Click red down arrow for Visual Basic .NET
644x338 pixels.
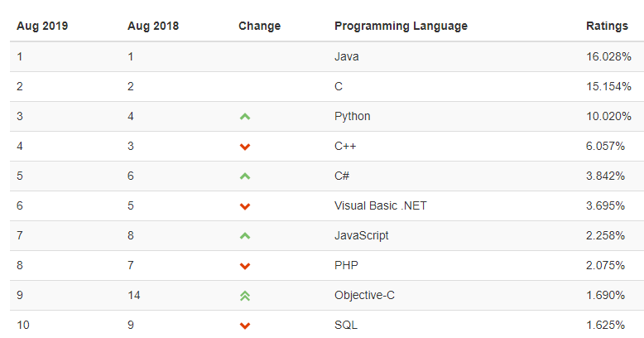pyautogui.click(x=245, y=206)
